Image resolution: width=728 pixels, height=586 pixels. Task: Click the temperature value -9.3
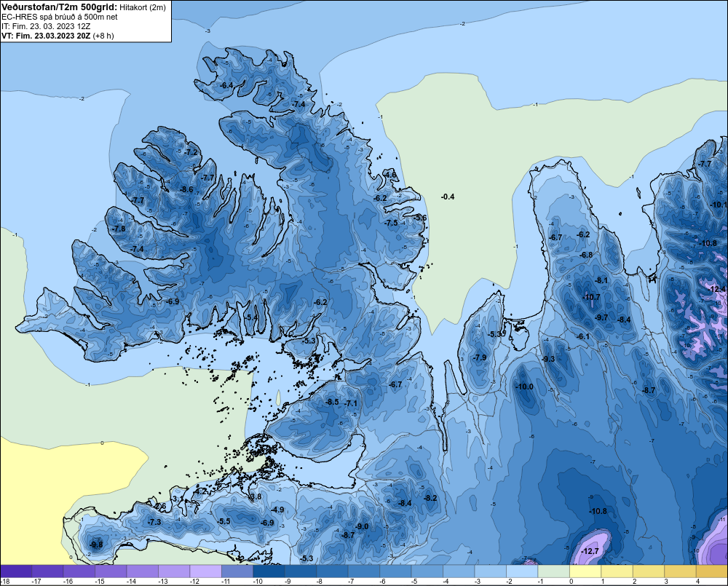[x=548, y=359]
